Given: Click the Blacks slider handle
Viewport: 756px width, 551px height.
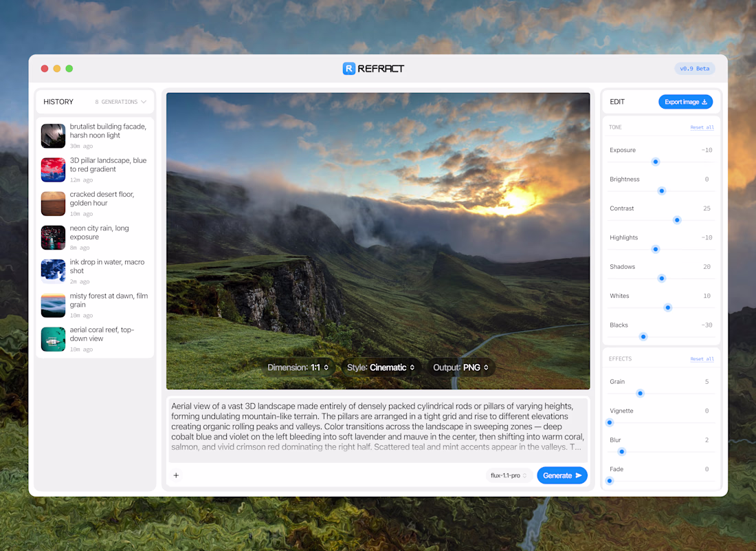Looking at the screenshot, I should 643,337.
